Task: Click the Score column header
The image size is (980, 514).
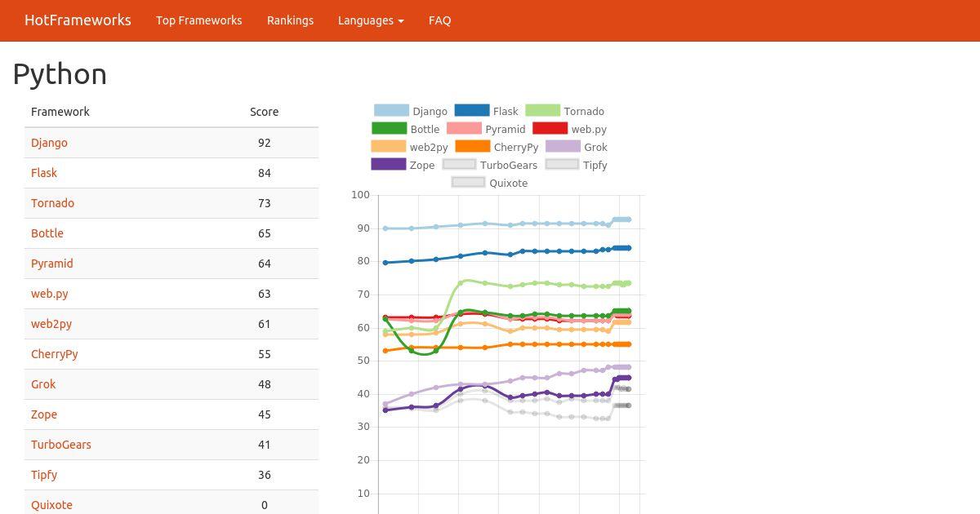Action: click(264, 112)
